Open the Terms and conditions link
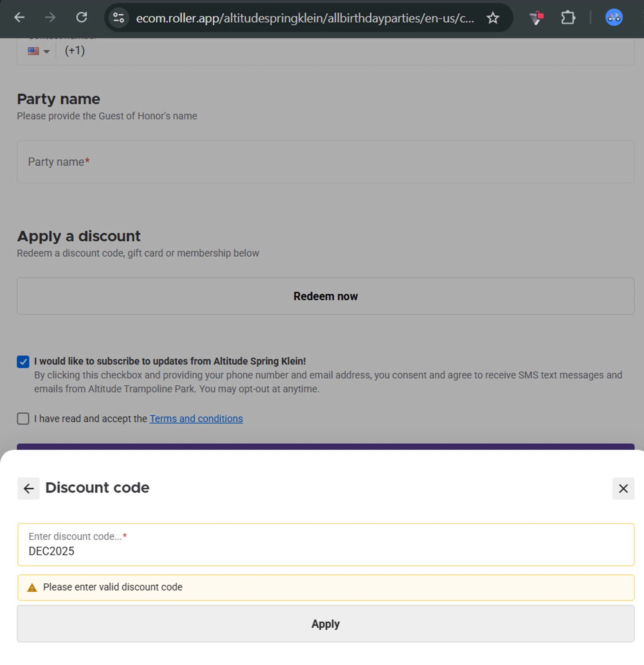 point(196,419)
